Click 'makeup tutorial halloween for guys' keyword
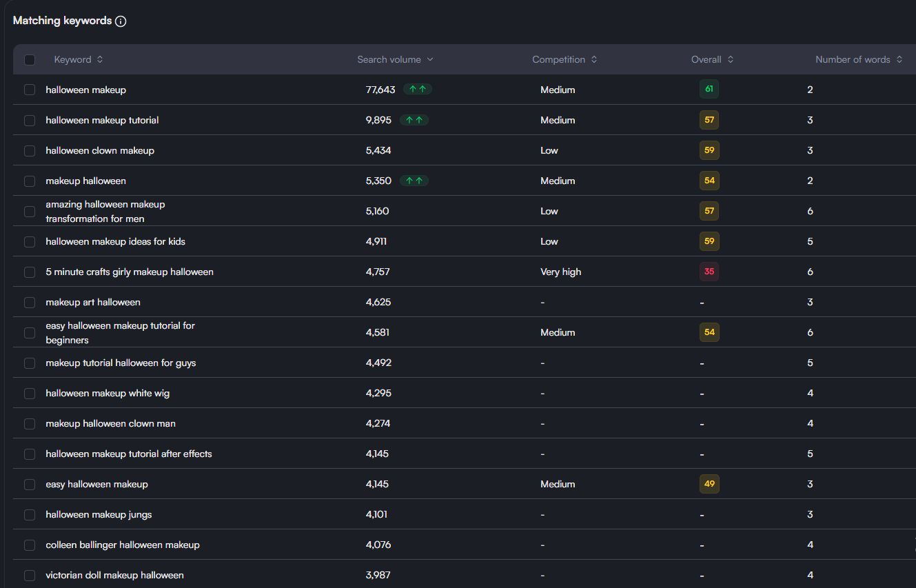The width and height of the screenshot is (916, 588). (x=121, y=363)
